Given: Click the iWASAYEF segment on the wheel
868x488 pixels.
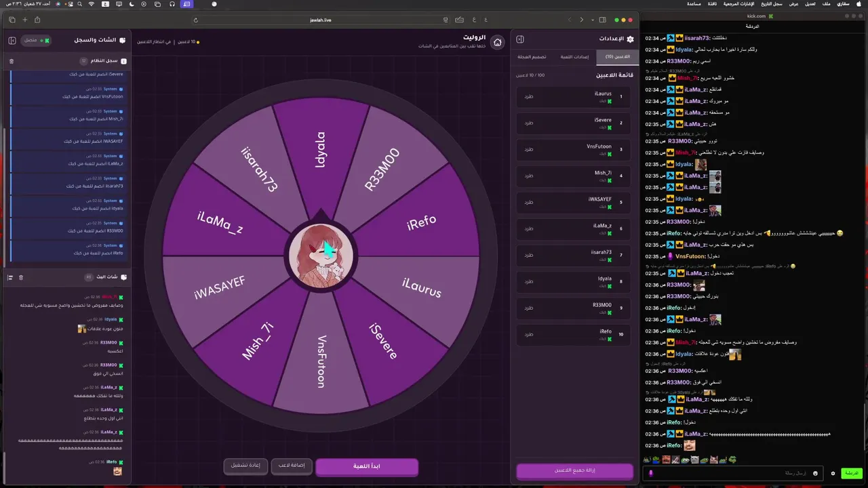Looking at the screenshot, I should pyautogui.click(x=219, y=287).
